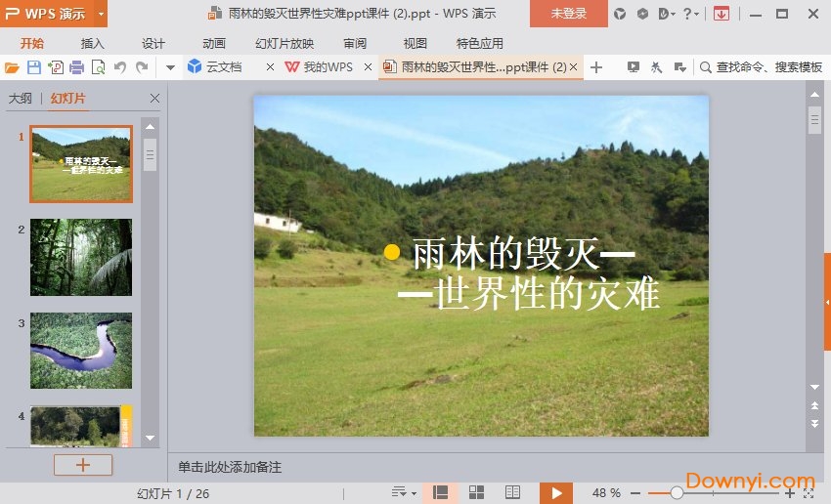Open the skin/theme icon in title bar

[620, 14]
